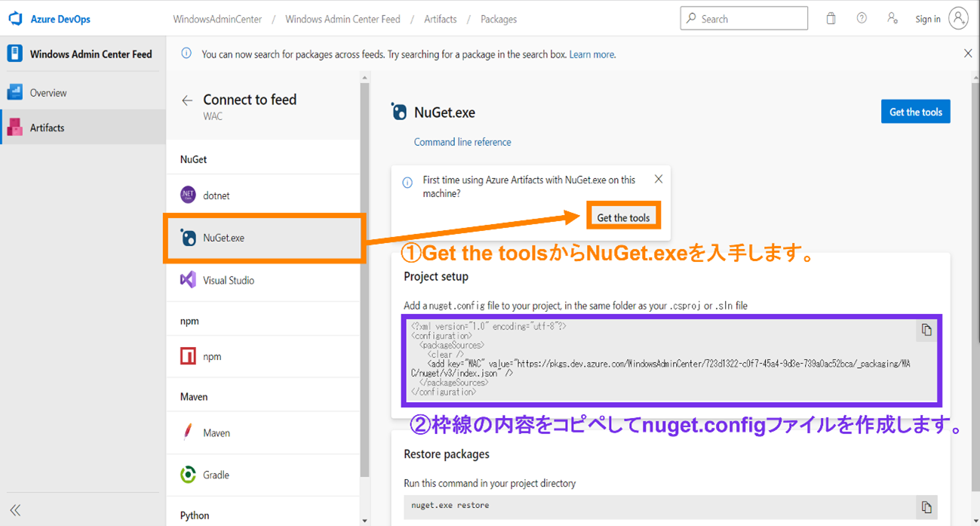This screenshot has width=980, height=526.
Task: Click the Gradle green icon
Action: click(188, 475)
